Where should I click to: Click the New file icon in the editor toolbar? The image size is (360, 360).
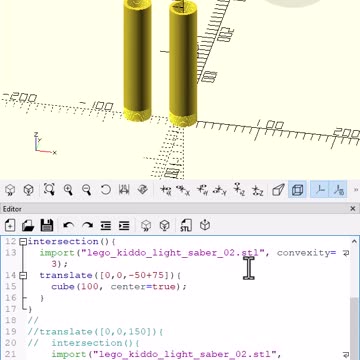point(10,226)
